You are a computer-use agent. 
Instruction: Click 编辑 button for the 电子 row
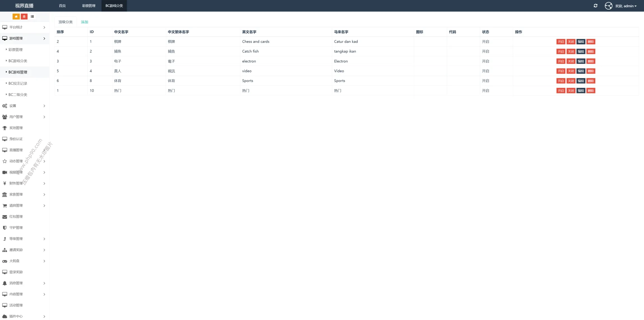tap(581, 61)
